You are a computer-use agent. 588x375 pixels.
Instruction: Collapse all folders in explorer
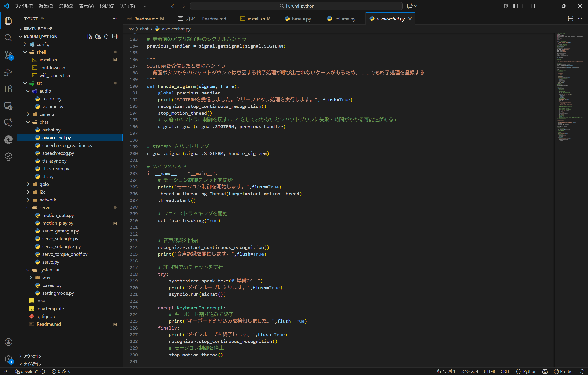click(x=115, y=37)
